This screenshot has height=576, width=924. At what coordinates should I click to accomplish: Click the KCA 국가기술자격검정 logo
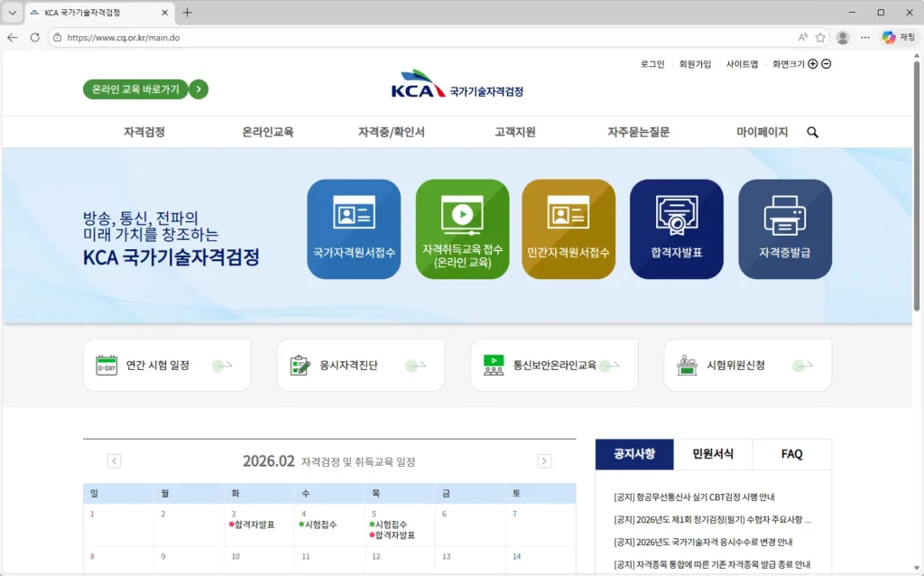pyautogui.click(x=457, y=87)
